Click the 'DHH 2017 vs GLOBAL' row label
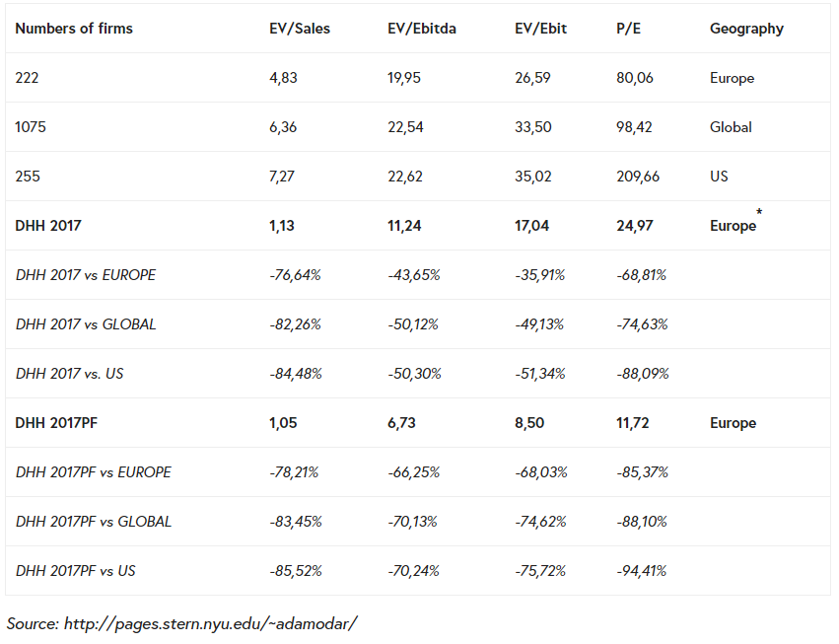This screenshot has width=839, height=644. 86,324
